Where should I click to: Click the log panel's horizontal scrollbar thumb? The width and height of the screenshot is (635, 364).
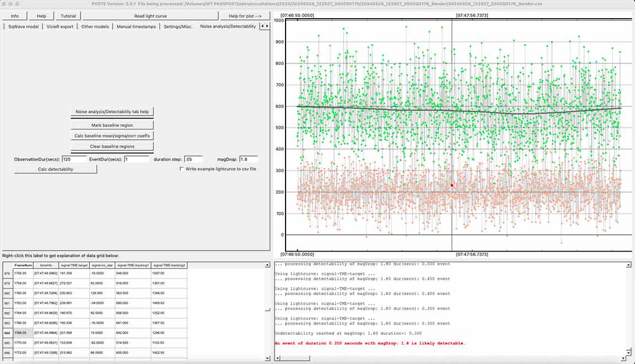click(x=295, y=358)
